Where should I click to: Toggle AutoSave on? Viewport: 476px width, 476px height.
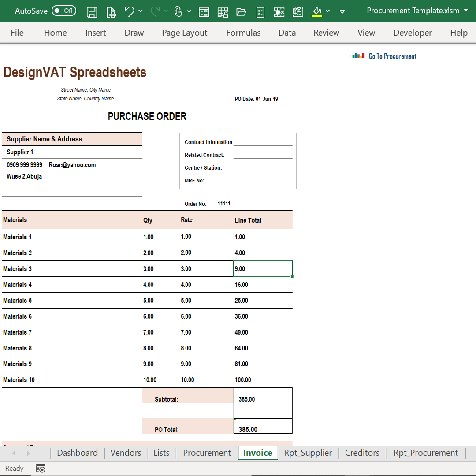(x=64, y=11)
